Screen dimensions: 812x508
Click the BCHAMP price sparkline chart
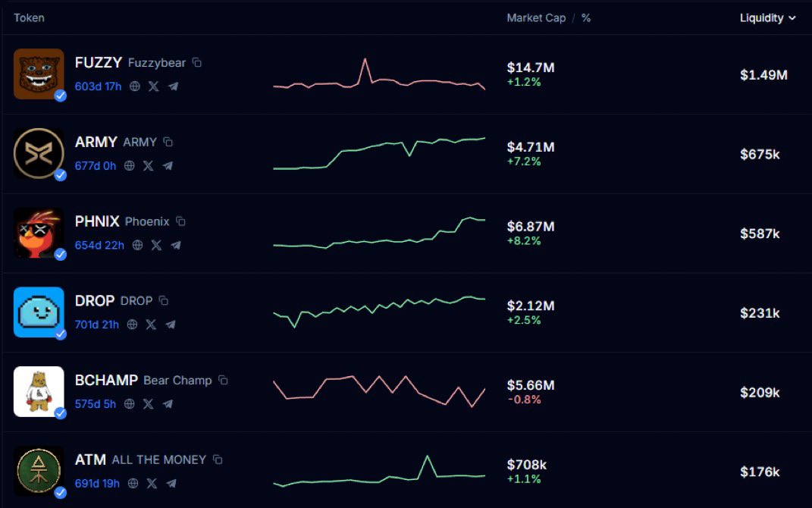(x=379, y=391)
